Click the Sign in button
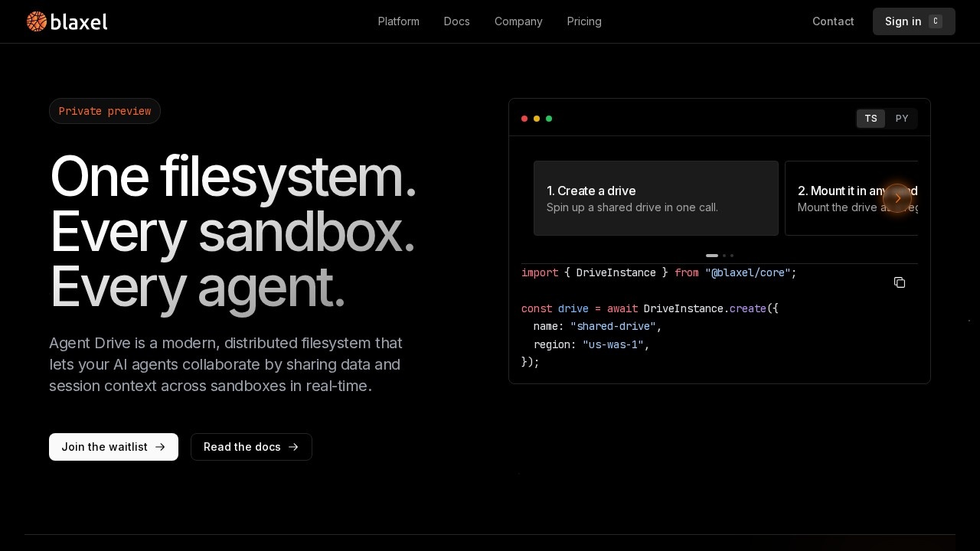 pos(914,21)
